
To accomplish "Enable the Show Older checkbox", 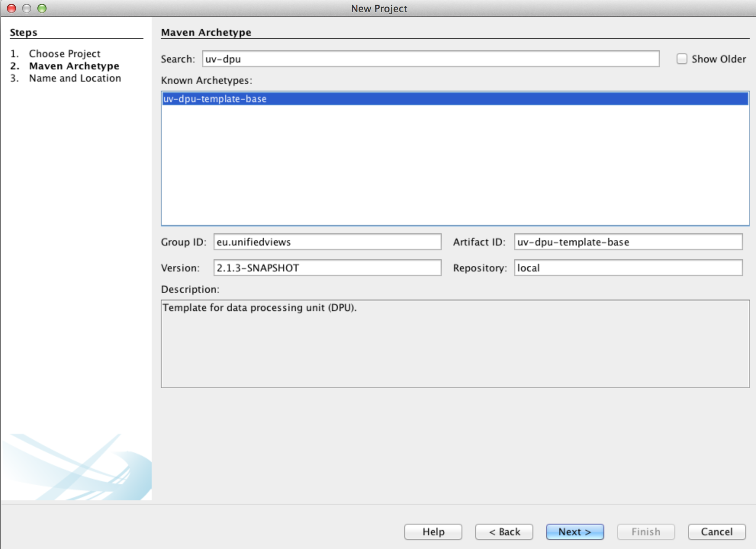I will pyautogui.click(x=682, y=59).
